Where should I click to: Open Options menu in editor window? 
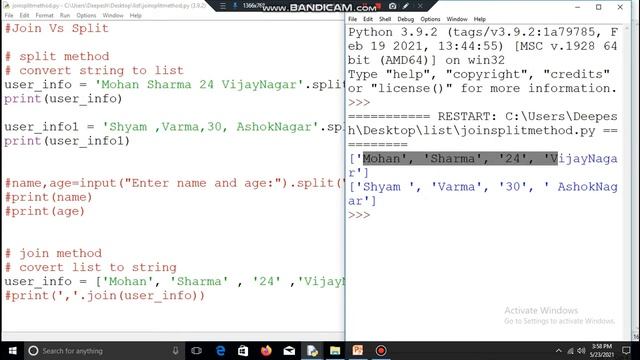(x=86, y=16)
